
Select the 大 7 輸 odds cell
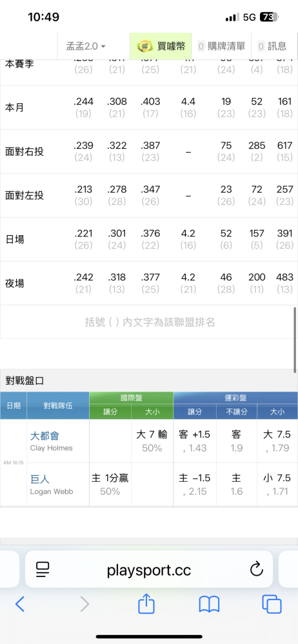coord(152,440)
